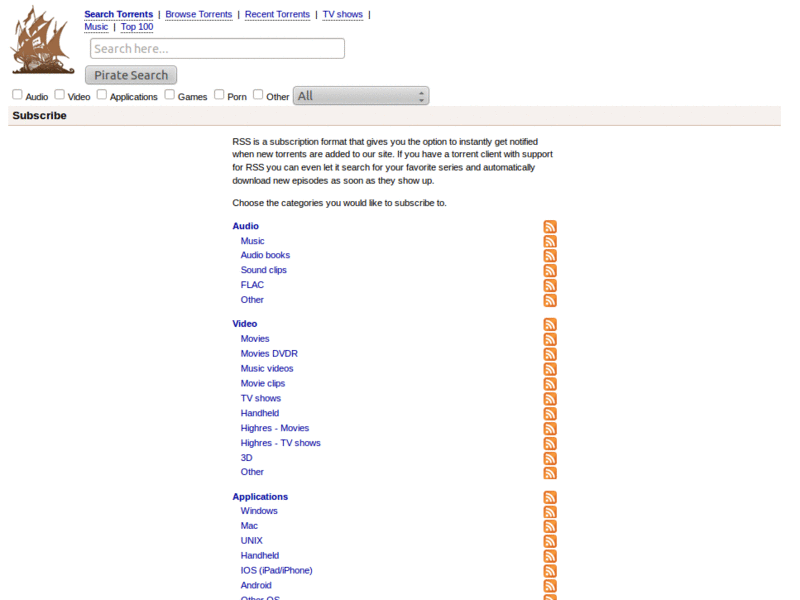Click the Pirate Bay ship logo
The image size is (800, 600).
[42, 40]
